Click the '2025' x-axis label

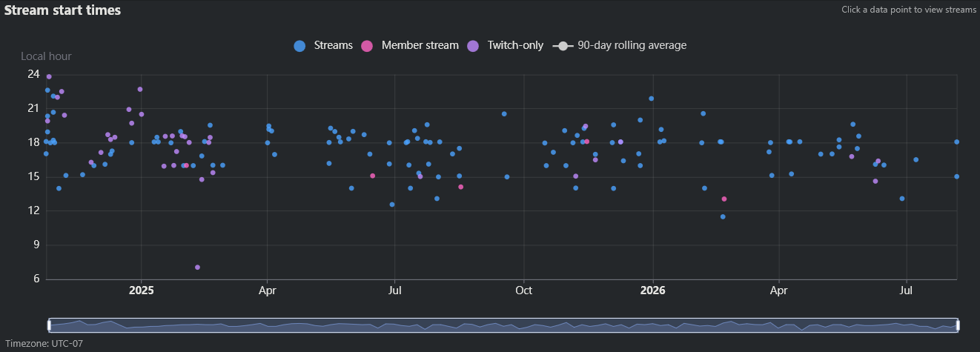[142, 290]
